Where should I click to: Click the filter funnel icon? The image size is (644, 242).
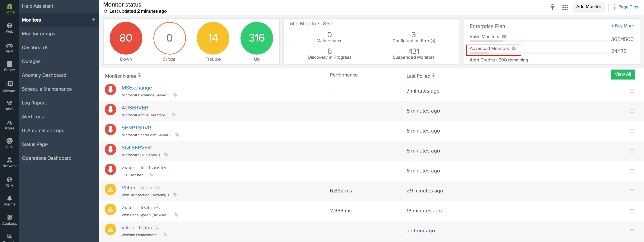click(x=552, y=7)
